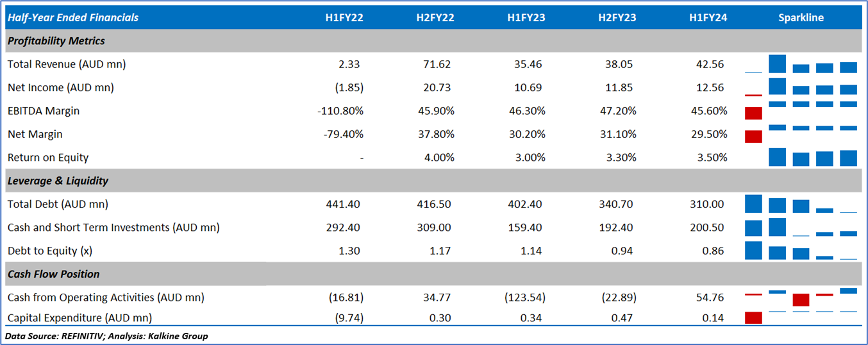Click the Net Income sparkline chart
Image resolution: width=868 pixels, height=345 pixels.
coord(801,87)
